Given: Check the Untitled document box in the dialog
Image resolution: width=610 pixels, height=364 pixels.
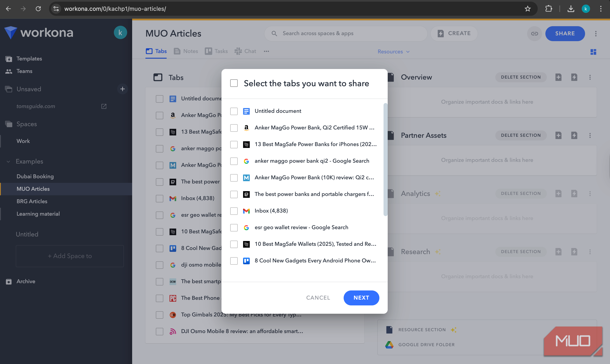Looking at the screenshot, I should [234, 111].
